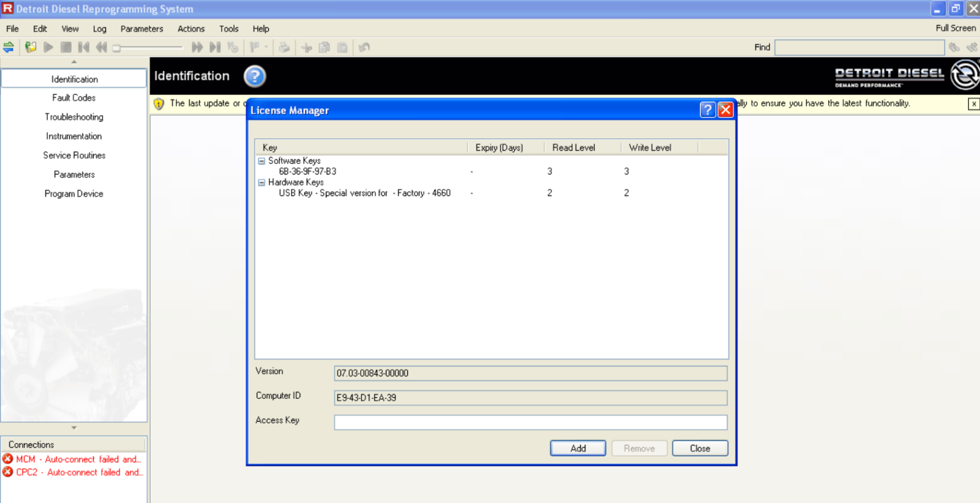980x503 pixels.
Task: Select Program Device in the sidebar
Action: tap(74, 193)
